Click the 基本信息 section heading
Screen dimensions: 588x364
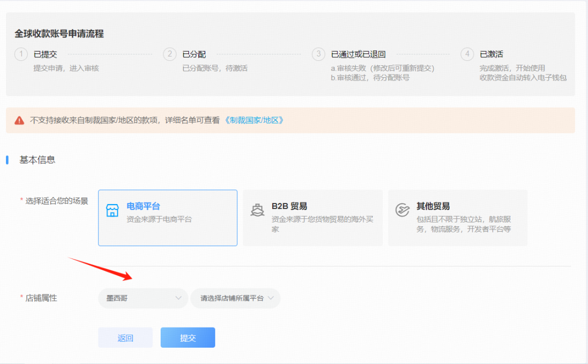38,160
